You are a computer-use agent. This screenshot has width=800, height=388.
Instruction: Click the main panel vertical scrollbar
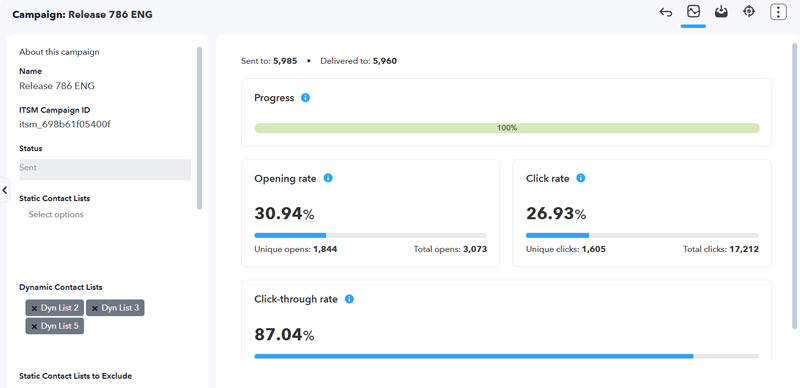(794, 186)
